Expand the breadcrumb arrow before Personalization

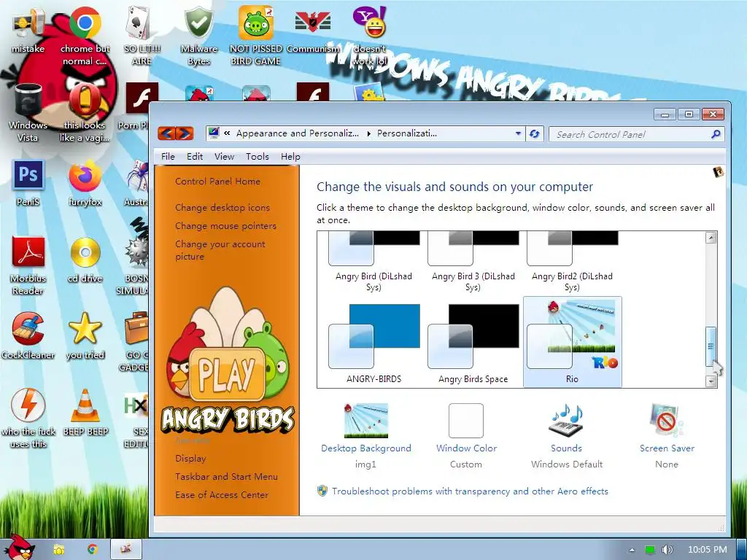[x=368, y=134]
